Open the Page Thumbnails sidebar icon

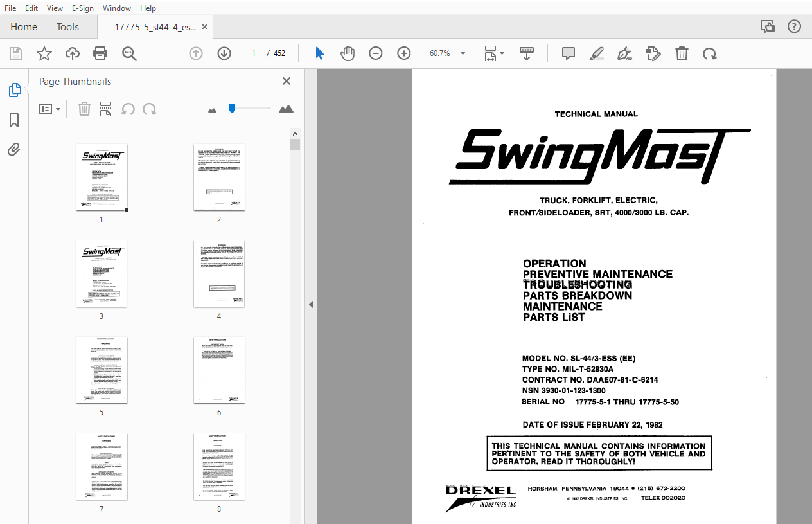(14, 91)
